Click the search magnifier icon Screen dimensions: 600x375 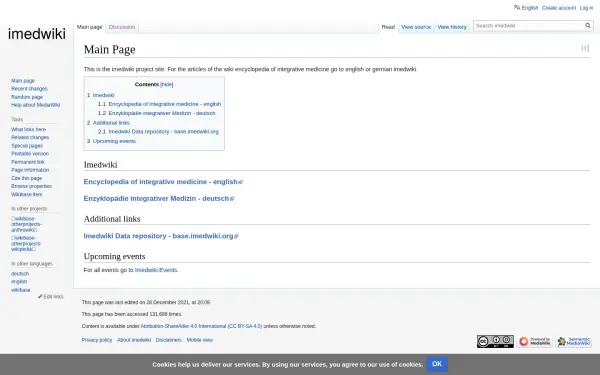pyautogui.click(x=587, y=26)
